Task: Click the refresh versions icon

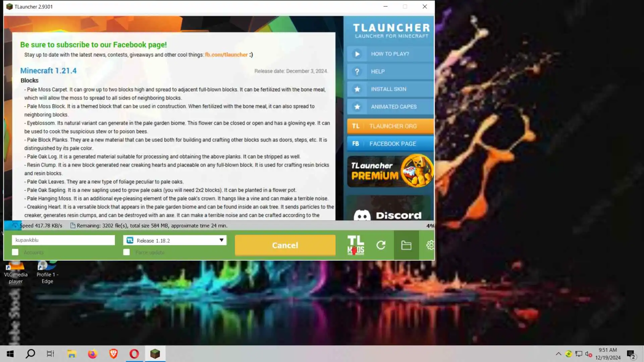Action: [381, 245]
